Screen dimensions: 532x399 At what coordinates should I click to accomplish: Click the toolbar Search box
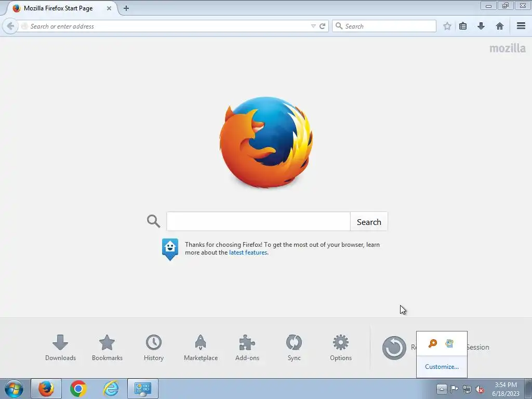[x=384, y=26]
